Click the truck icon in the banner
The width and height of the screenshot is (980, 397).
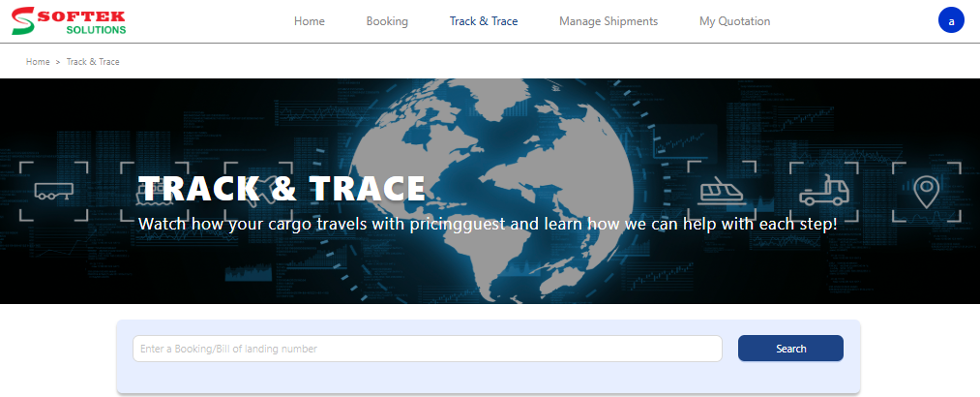pyautogui.click(x=824, y=191)
